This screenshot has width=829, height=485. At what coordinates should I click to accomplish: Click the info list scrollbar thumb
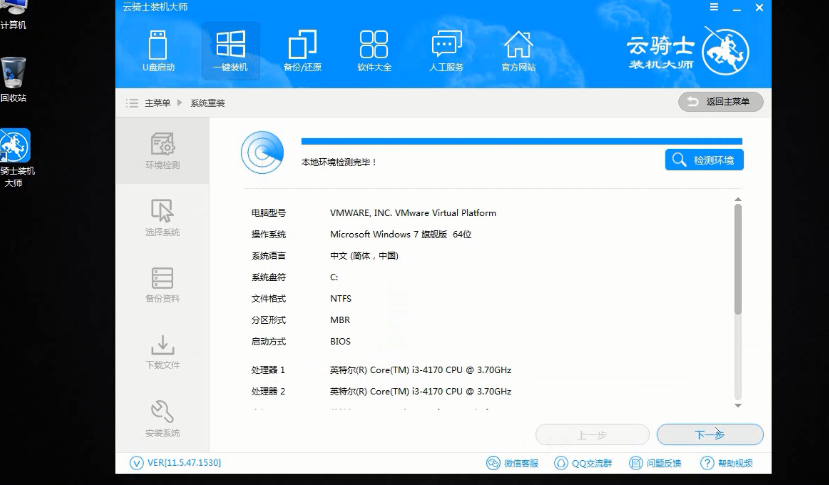738,259
